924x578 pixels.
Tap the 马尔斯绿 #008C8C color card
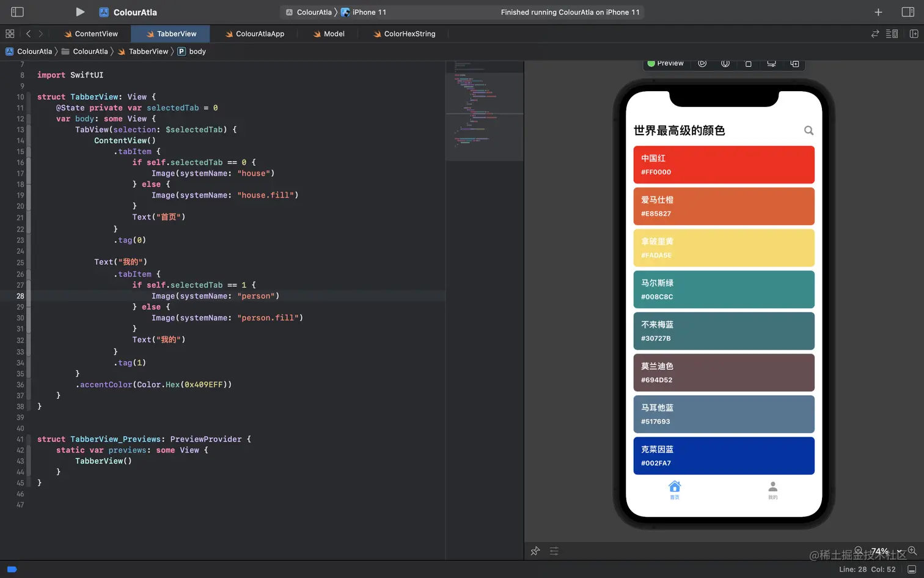724,289
